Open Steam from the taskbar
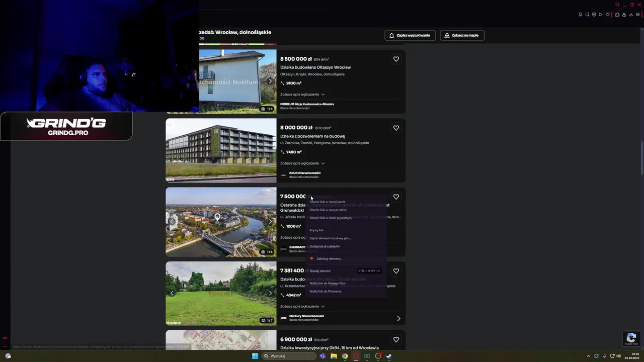This screenshot has width=644, height=362. click(x=389, y=356)
